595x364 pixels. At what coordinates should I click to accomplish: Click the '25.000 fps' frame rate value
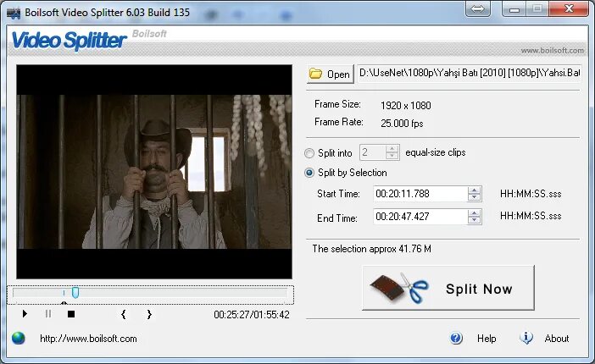click(402, 124)
